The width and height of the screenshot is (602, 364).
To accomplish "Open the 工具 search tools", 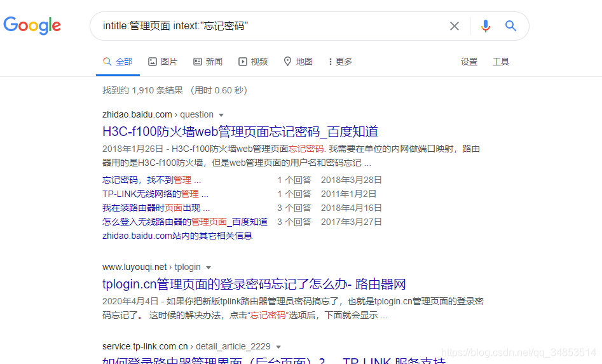I will tap(501, 62).
